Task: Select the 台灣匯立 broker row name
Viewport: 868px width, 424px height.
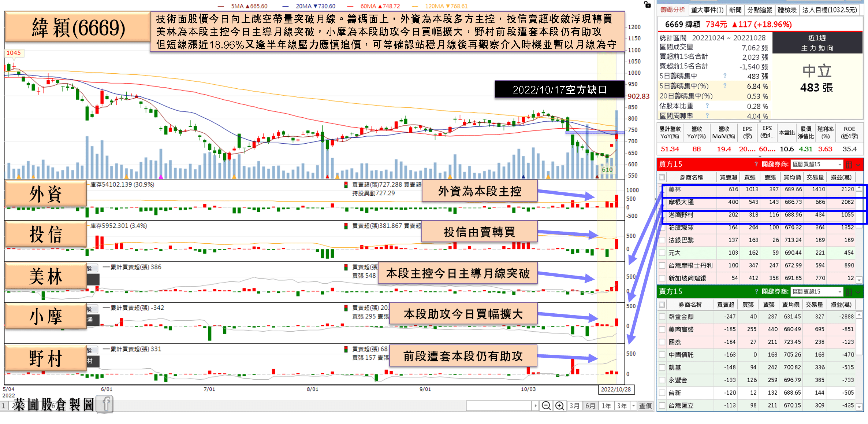Action: [x=681, y=406]
